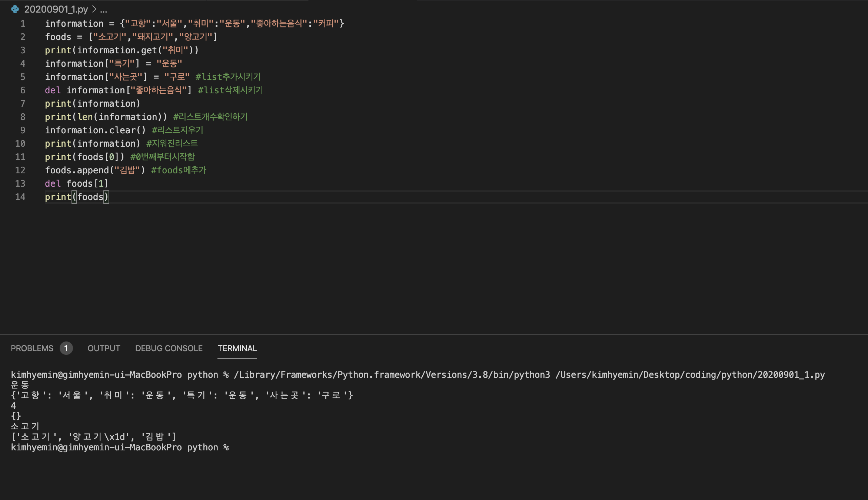Click the Python file icon in breadcrumb
The image size is (868, 500).
point(15,9)
